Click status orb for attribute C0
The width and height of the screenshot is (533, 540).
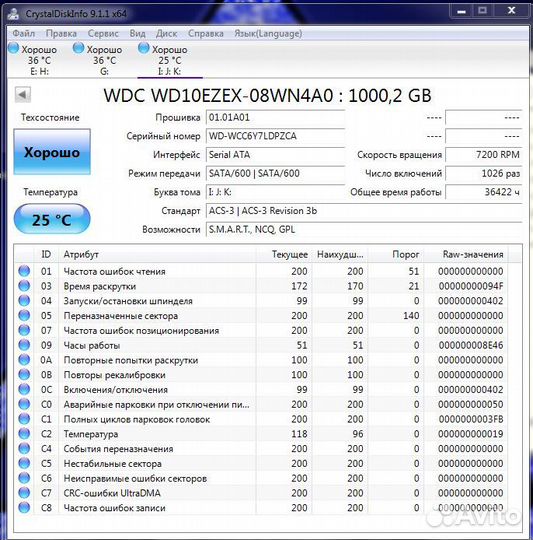(x=24, y=404)
